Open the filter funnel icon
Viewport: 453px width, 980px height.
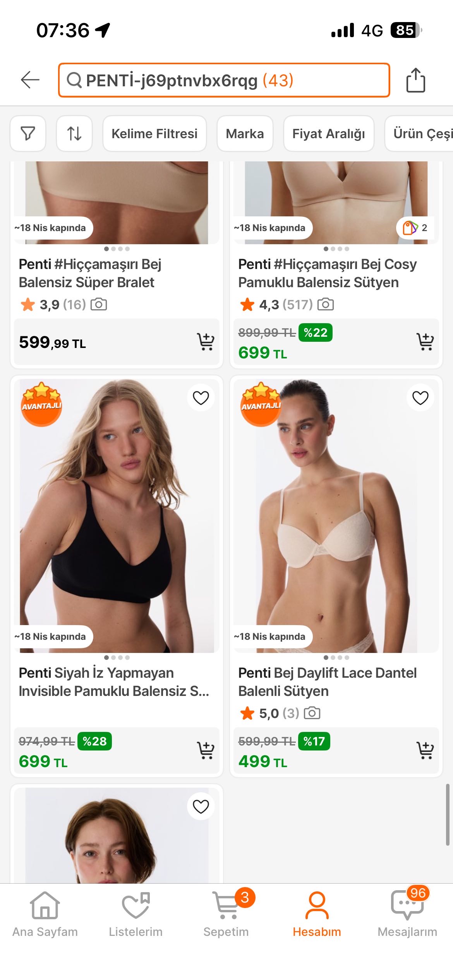tap(28, 134)
